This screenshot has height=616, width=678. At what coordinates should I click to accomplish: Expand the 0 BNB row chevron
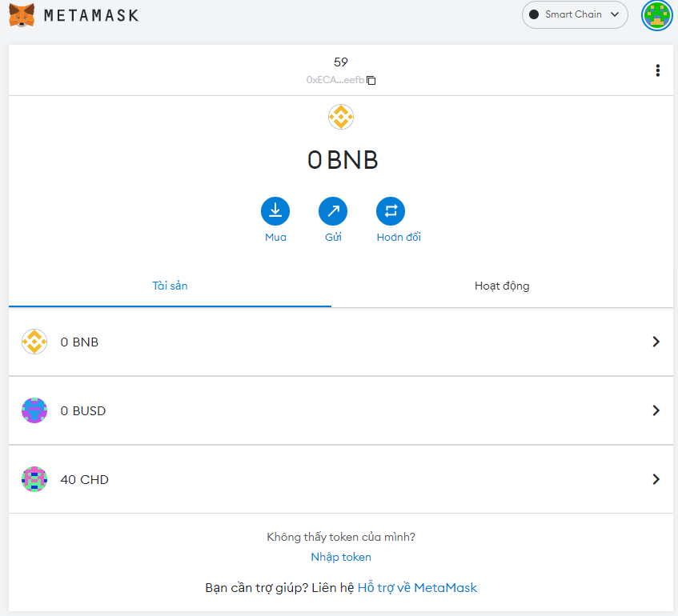coord(656,342)
